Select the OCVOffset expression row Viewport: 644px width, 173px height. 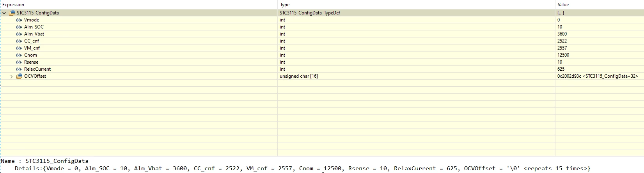pos(322,76)
